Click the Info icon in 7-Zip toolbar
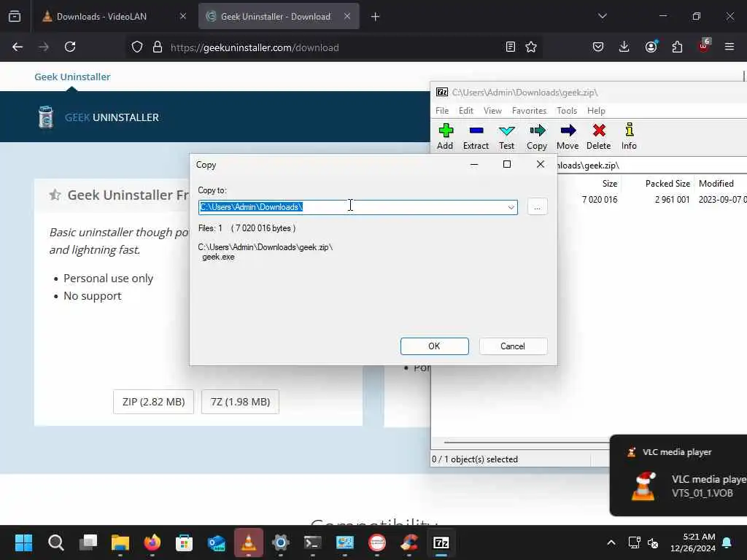The image size is (747, 560). coord(629,136)
